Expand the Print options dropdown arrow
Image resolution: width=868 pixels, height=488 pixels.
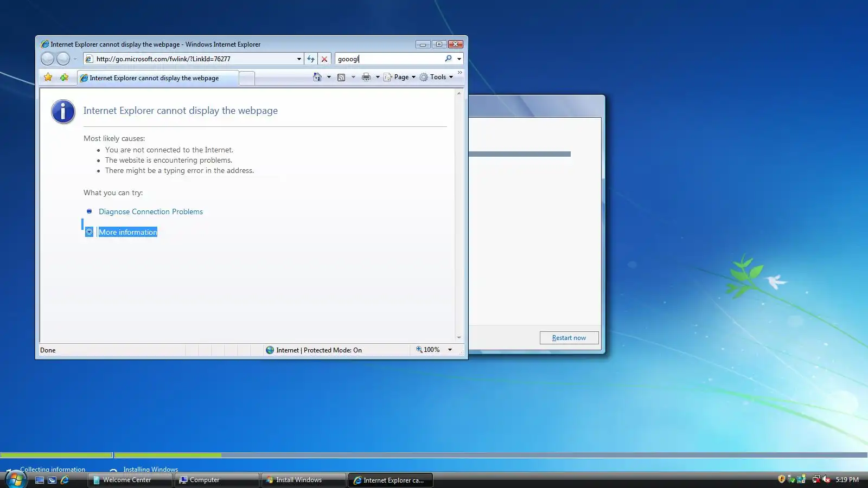378,77
